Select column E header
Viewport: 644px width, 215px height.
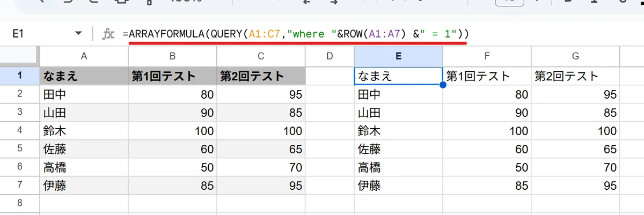(399, 56)
